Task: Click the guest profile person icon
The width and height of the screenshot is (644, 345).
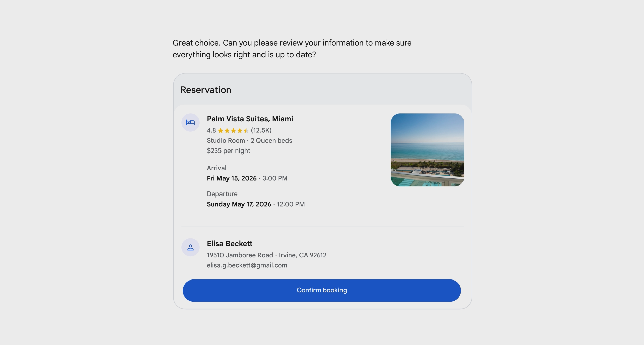Action: (190, 247)
